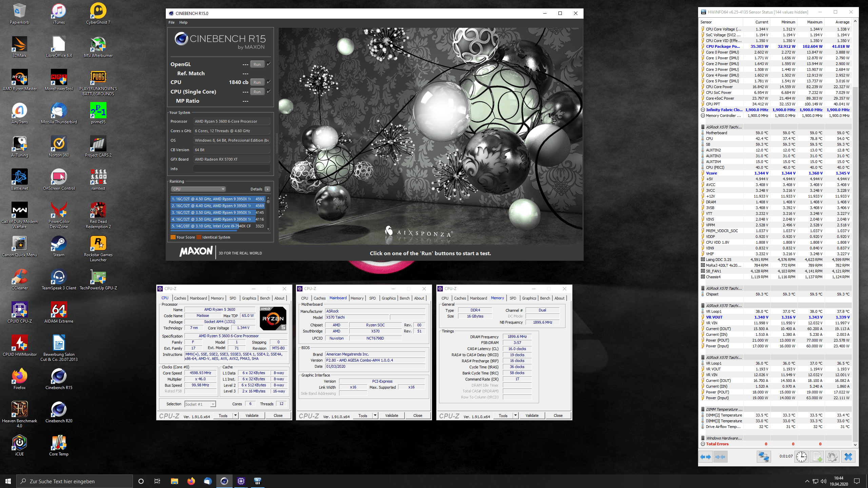The height and width of the screenshot is (488, 868).
Task: Start HWiNFO logging with sheet-plus icon
Action: [x=817, y=457]
